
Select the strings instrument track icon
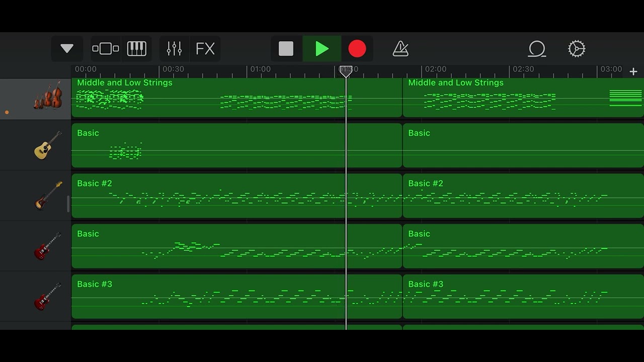48,96
